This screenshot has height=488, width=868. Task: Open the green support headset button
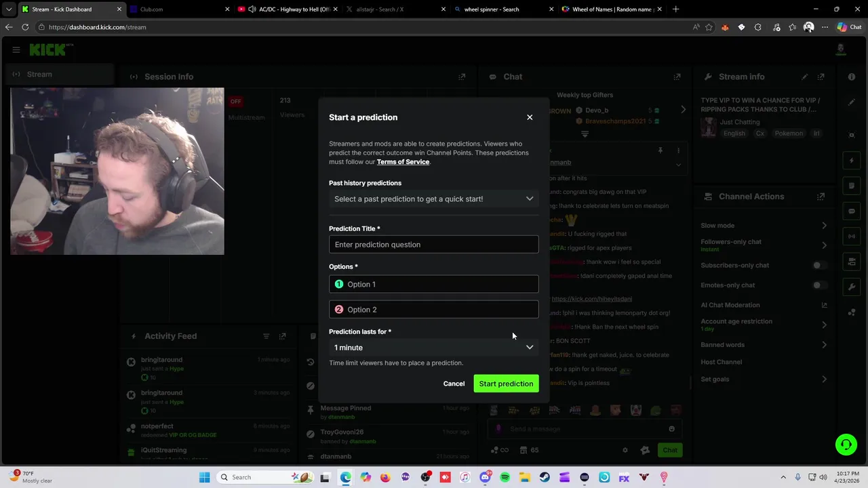click(x=846, y=445)
